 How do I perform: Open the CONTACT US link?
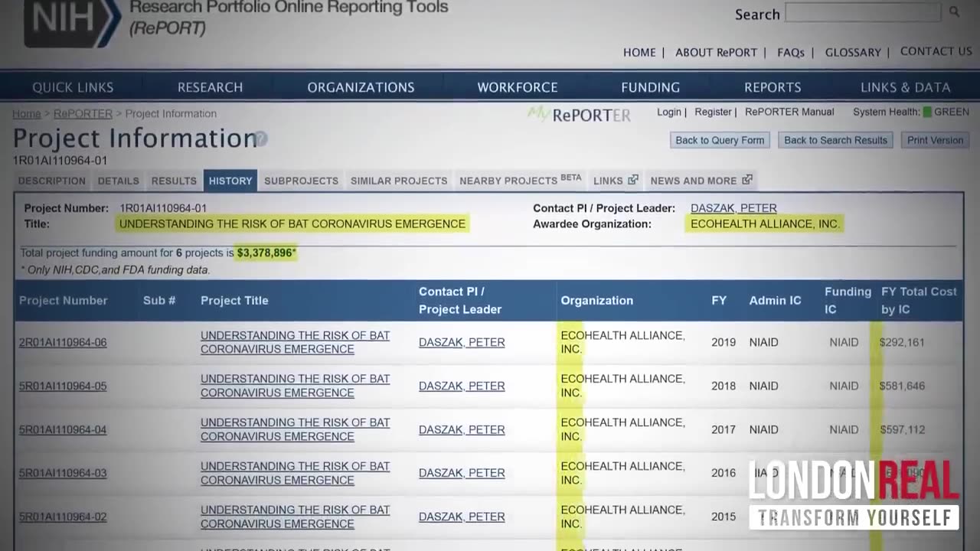936,51
